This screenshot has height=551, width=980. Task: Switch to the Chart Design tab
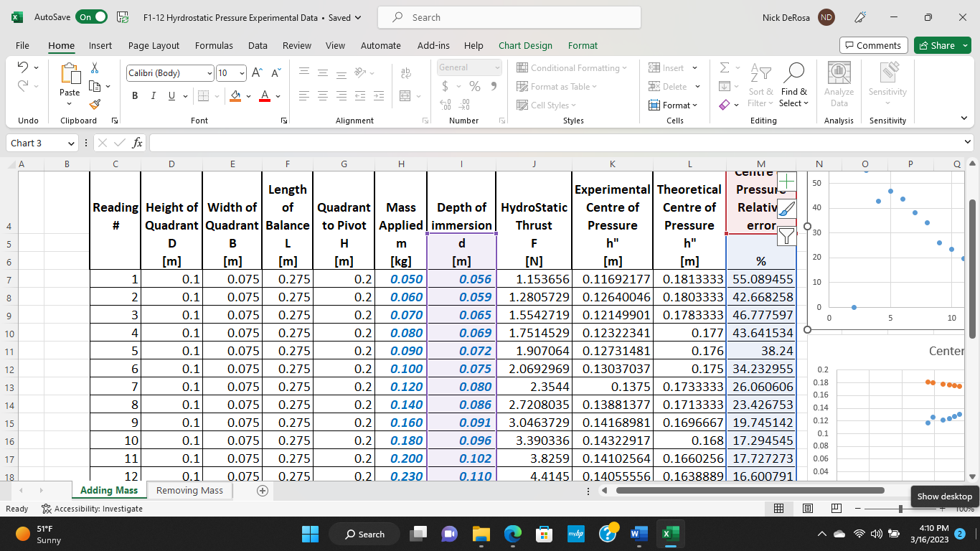click(525, 45)
